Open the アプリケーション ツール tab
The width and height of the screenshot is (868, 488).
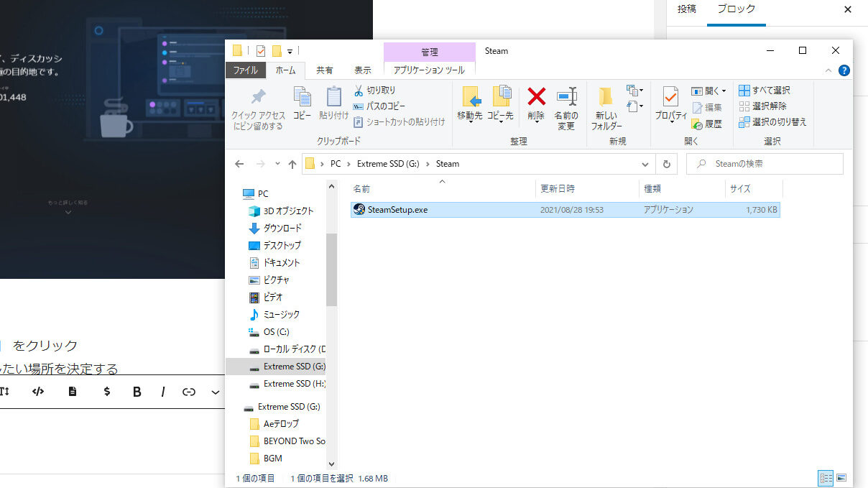click(x=429, y=70)
